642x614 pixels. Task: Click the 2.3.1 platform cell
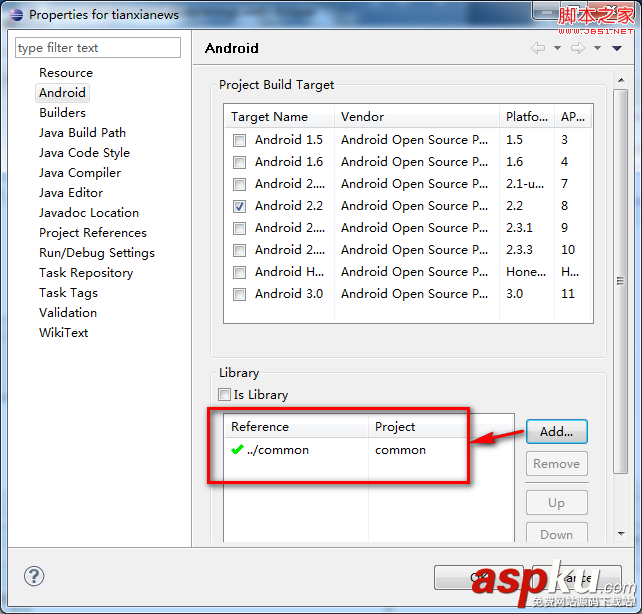click(519, 228)
